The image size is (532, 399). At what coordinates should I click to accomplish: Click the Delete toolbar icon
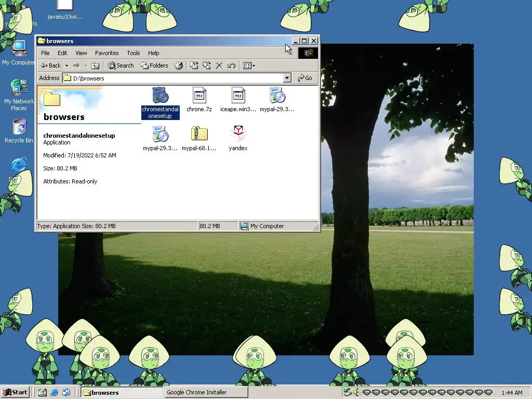pyautogui.click(x=219, y=65)
